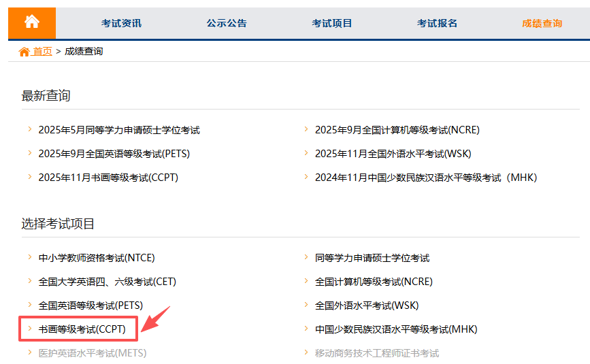Select 书画等级考试(CCPT) under 选择考试项目
Image resolution: width=590 pixels, height=364 pixels.
pos(82,329)
